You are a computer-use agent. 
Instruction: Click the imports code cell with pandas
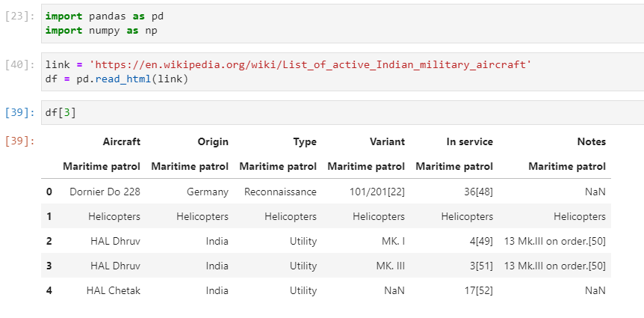click(x=336, y=22)
